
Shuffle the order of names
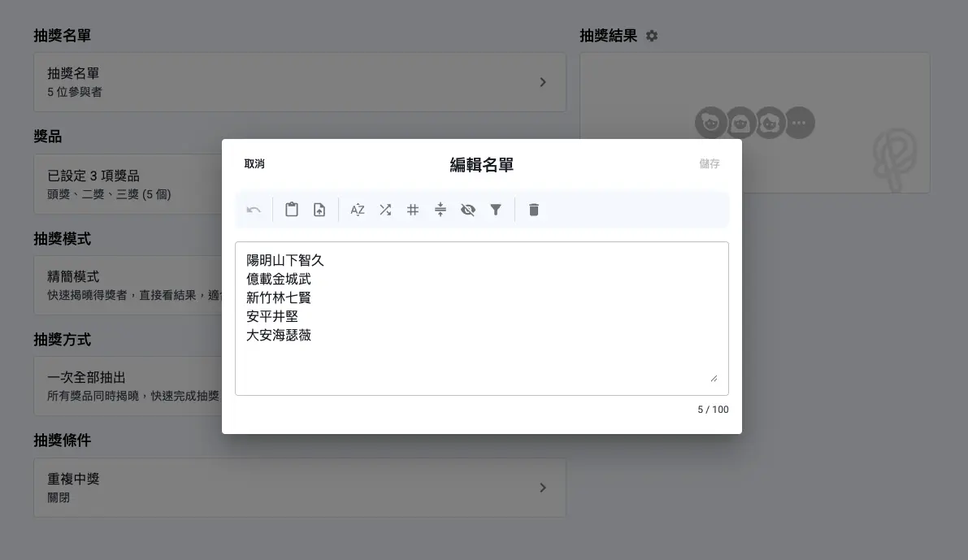(385, 209)
